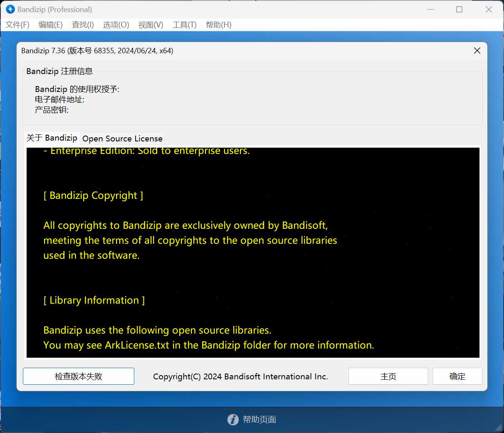Click the ArkLicense.txt information line
504x433 pixels.
(x=209, y=345)
